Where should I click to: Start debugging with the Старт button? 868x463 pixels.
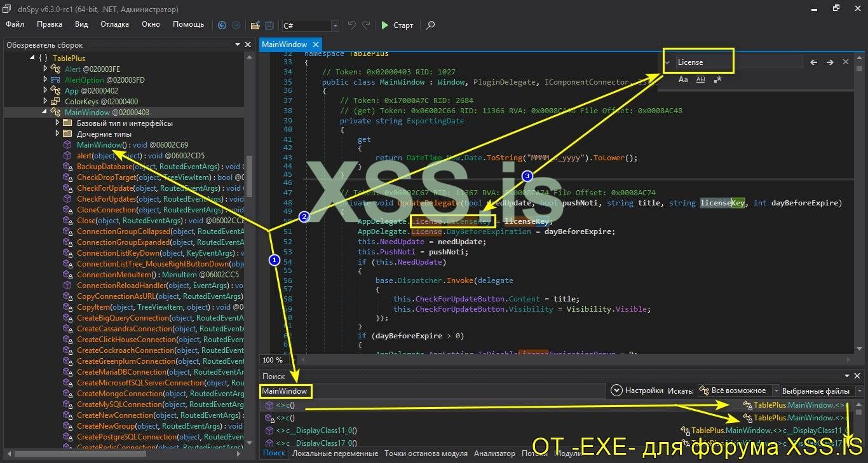tap(397, 25)
